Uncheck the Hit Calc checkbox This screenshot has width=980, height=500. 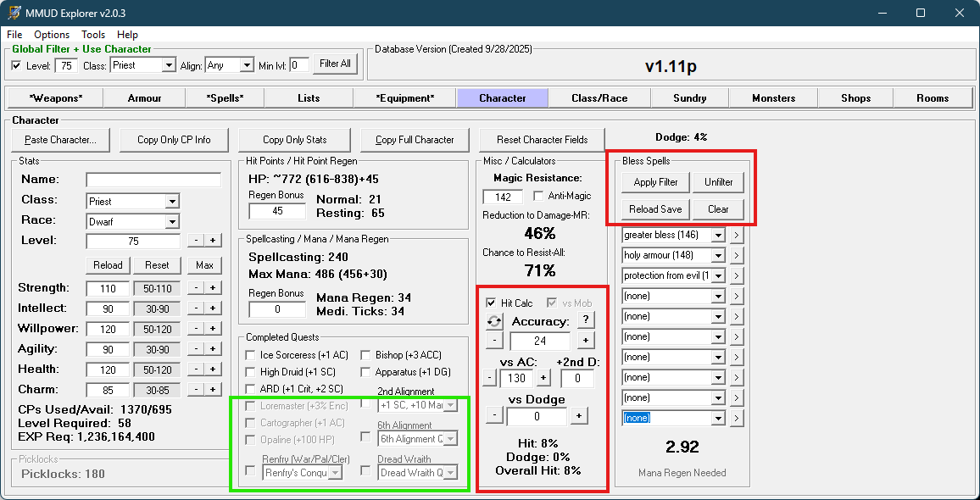click(x=491, y=303)
